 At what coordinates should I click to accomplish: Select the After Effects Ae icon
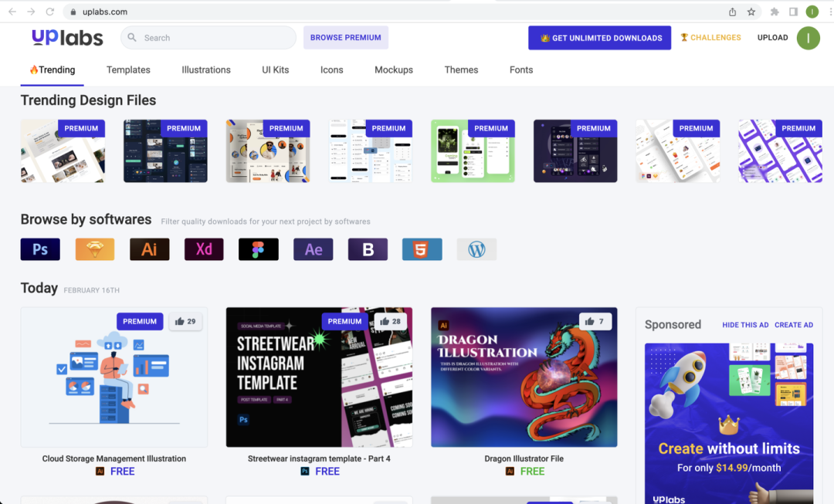(x=314, y=249)
